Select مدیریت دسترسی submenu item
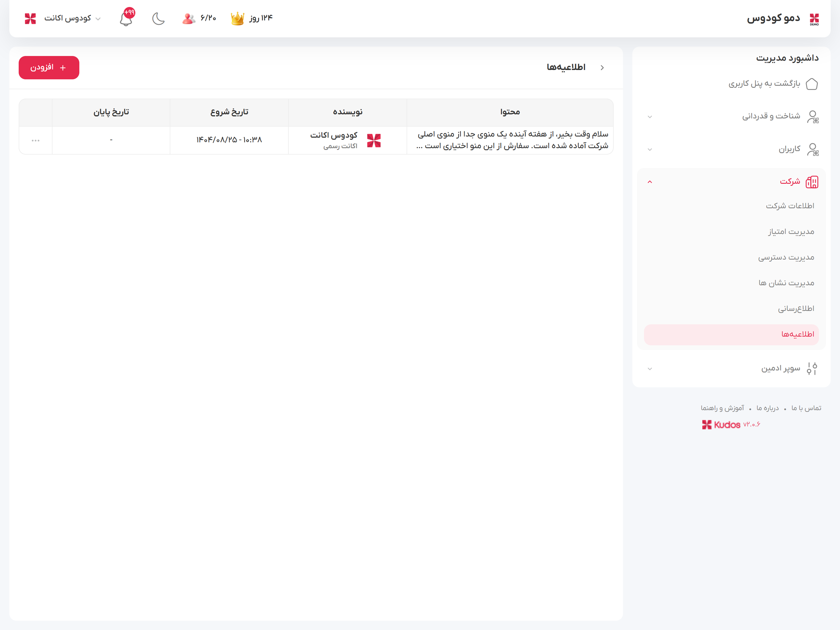 point(786,258)
